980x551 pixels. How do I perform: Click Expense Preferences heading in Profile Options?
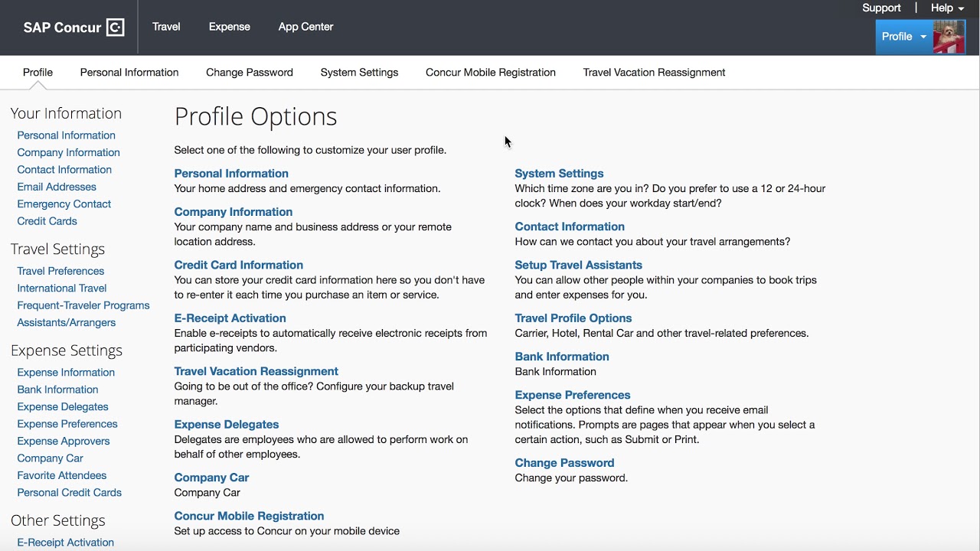(x=573, y=396)
